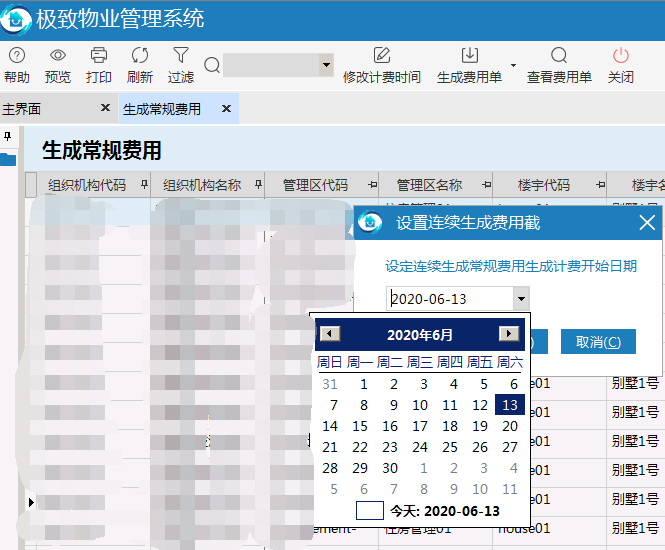This screenshot has width=665, height=550.
Task: Click pin icon in 楼宇代码 column header
Action: [600, 185]
